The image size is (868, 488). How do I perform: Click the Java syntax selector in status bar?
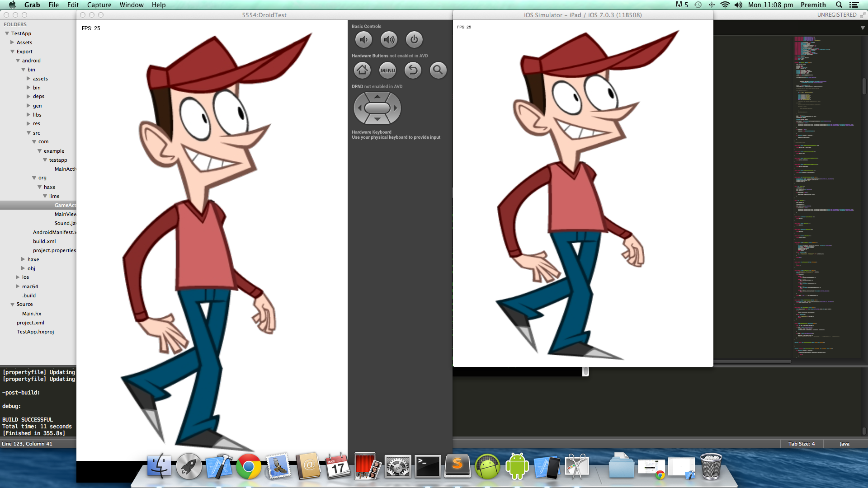click(844, 444)
